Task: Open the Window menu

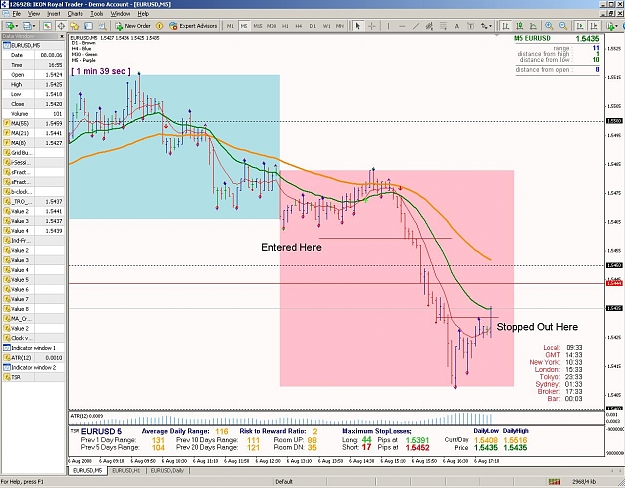Action: tap(120, 14)
